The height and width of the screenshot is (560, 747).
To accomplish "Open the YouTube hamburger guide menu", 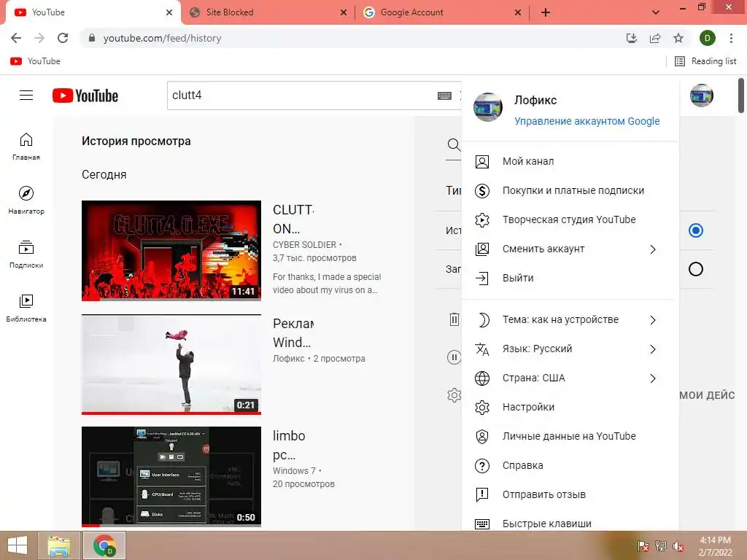I will [x=26, y=96].
